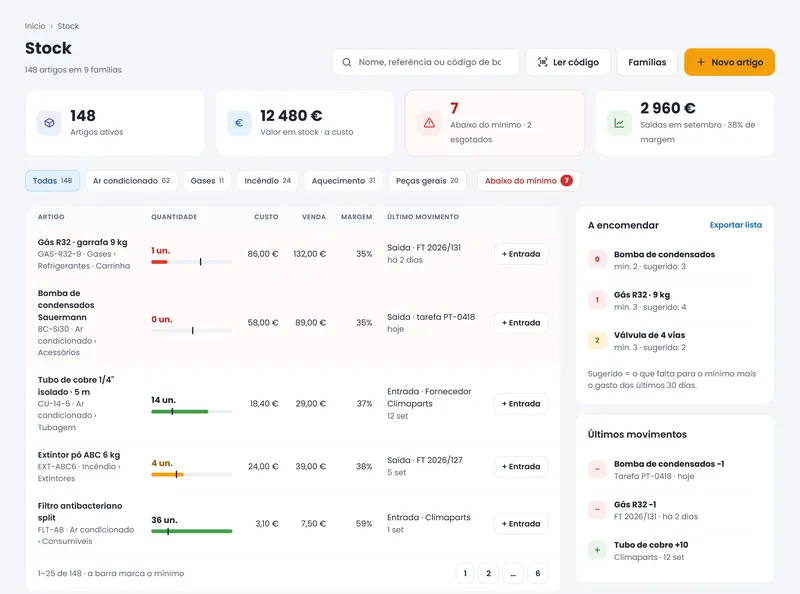Click the yellow 2 badge for Válvula de 4 vias

(x=597, y=340)
